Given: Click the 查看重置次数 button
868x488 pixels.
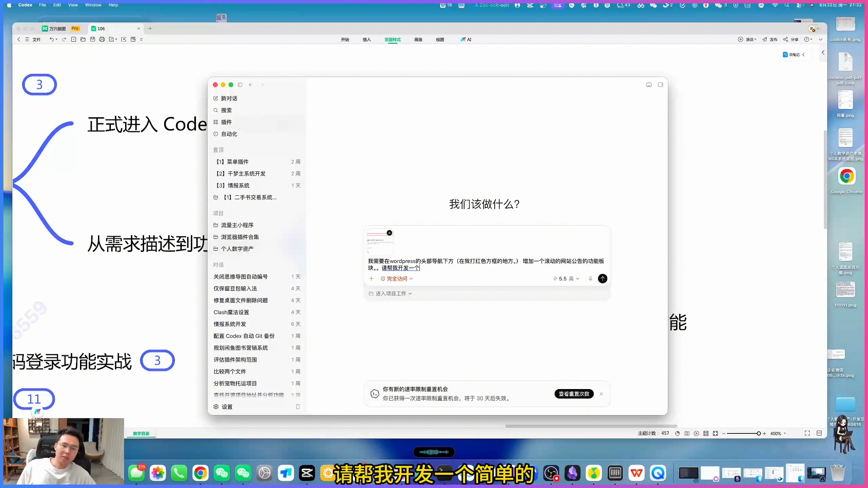Looking at the screenshot, I should 574,394.
